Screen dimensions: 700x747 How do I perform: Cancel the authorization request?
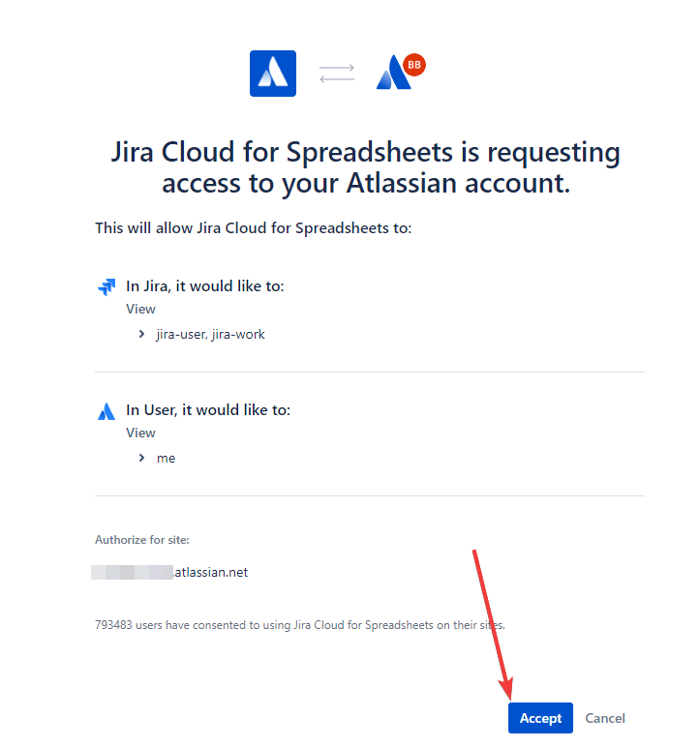point(604,718)
